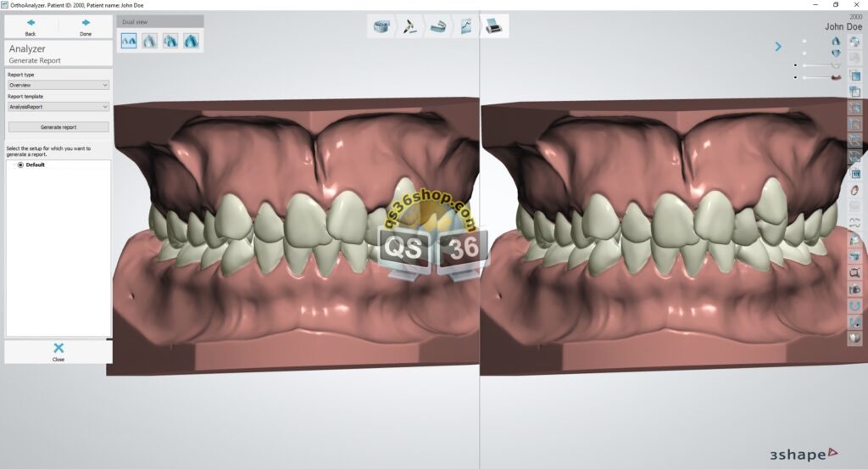Image resolution: width=868 pixels, height=469 pixels.
Task: Pick the fourth Dual view layout icon
Action: tap(192, 40)
